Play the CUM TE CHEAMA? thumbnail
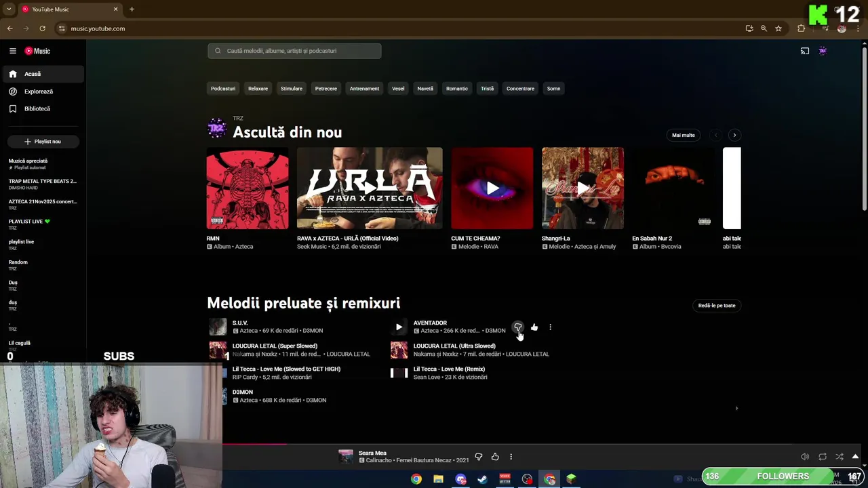The width and height of the screenshot is (868, 488). (x=492, y=188)
